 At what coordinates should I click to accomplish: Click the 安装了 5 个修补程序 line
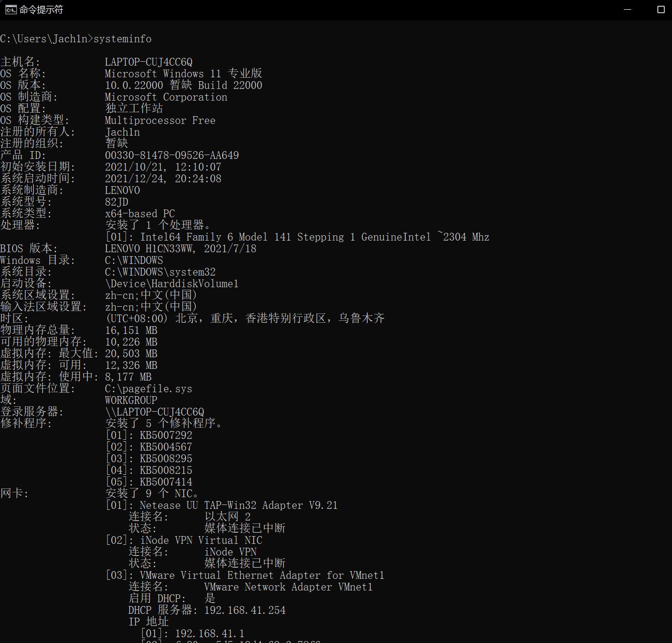[163, 424]
